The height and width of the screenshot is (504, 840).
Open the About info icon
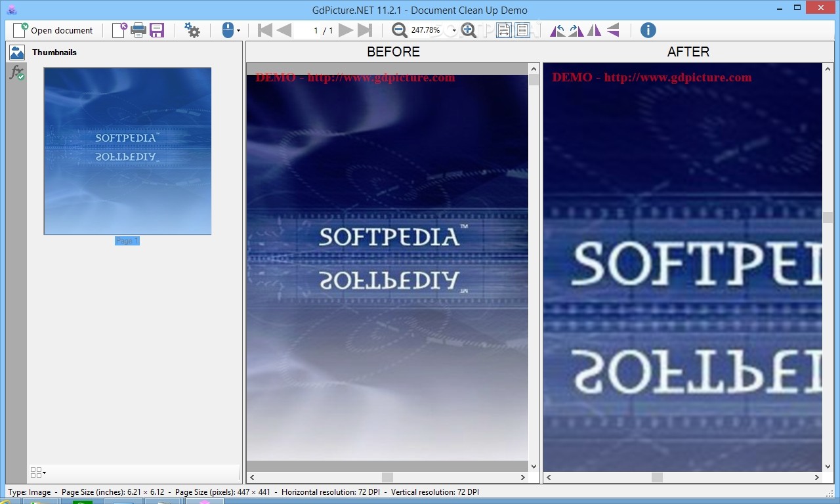click(x=648, y=30)
